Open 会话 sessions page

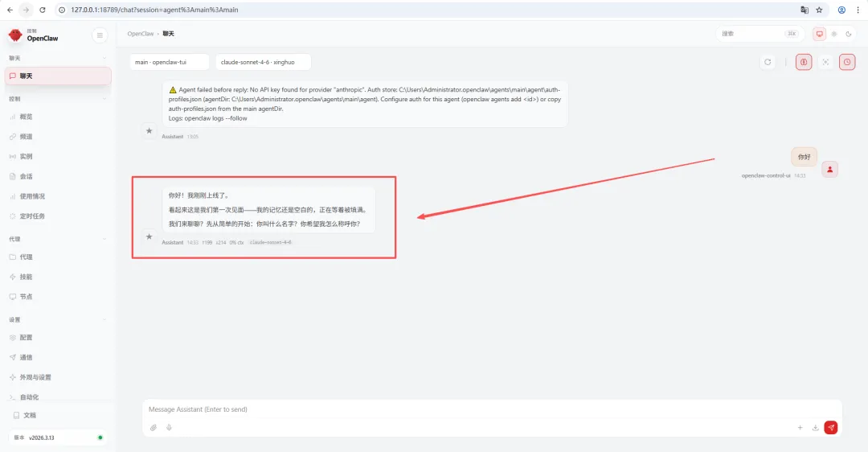pyautogui.click(x=58, y=177)
